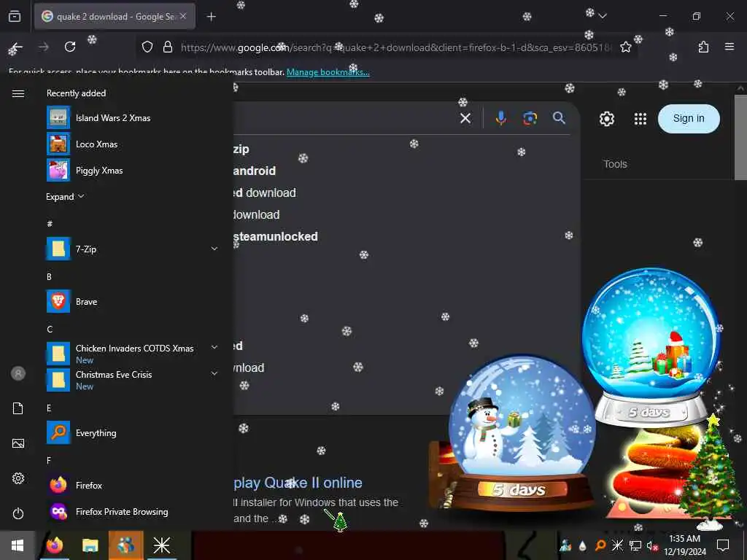View site security lock info
The width and height of the screenshot is (747, 560).
[167, 47]
